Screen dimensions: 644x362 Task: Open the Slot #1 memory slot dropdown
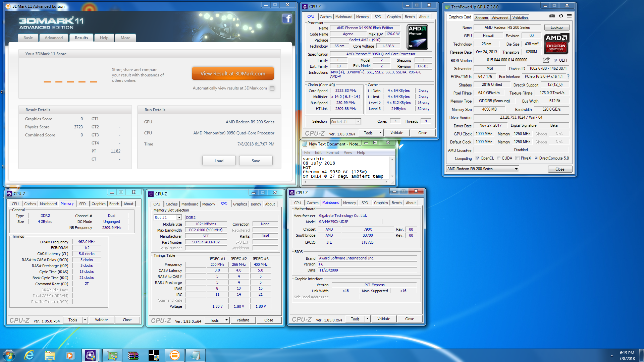pyautogui.click(x=179, y=218)
